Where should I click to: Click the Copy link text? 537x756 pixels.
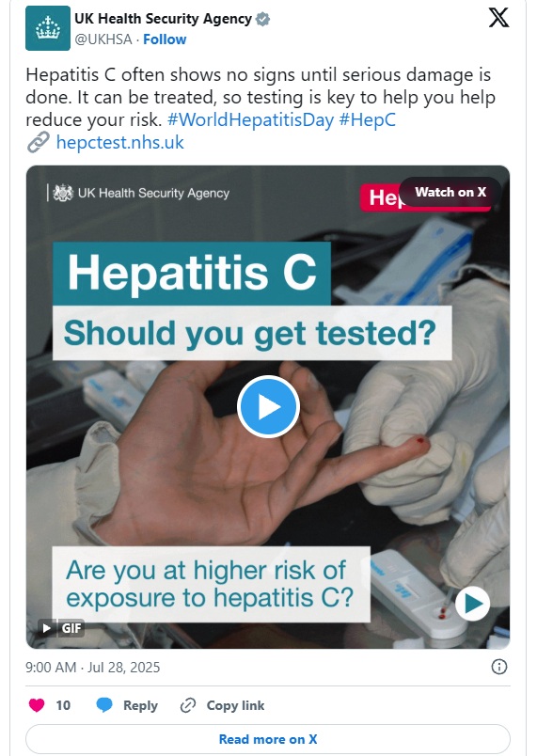point(235,705)
